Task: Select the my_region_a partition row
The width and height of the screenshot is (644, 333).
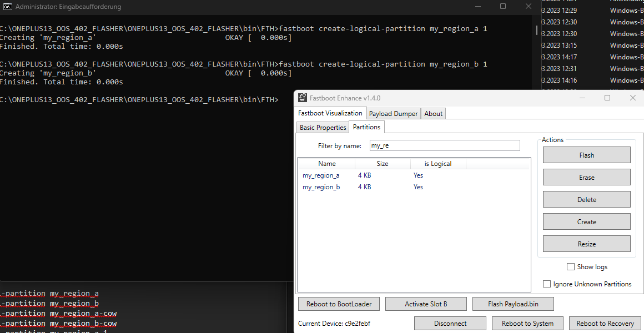Action: [414, 175]
